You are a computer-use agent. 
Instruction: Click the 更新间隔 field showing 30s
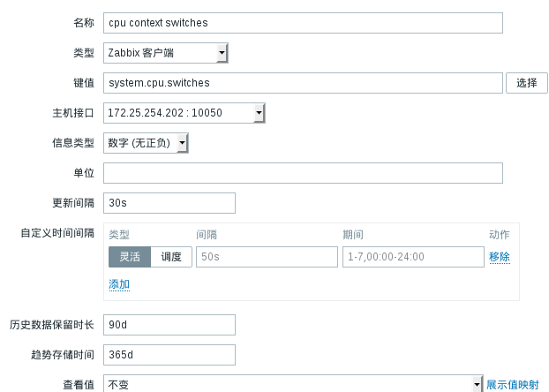click(169, 203)
